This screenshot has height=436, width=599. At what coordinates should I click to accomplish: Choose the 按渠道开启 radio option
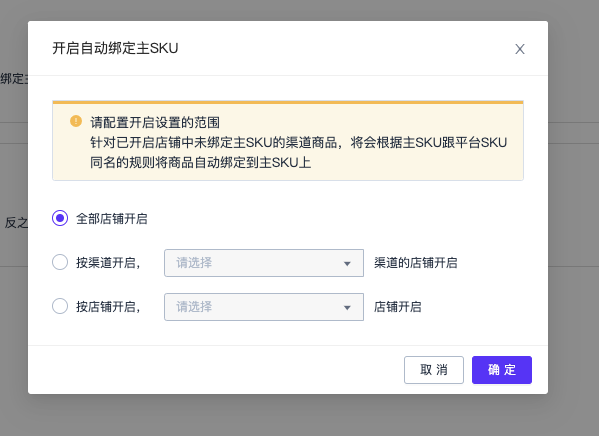pos(60,262)
